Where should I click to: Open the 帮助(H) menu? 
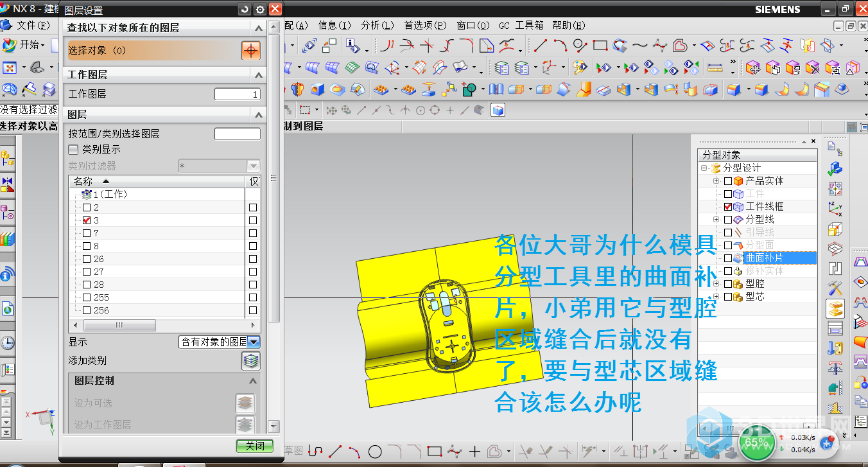[569, 26]
